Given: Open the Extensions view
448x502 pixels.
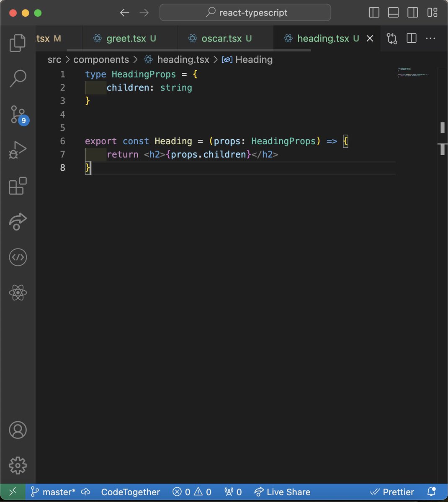Looking at the screenshot, I should point(18,186).
